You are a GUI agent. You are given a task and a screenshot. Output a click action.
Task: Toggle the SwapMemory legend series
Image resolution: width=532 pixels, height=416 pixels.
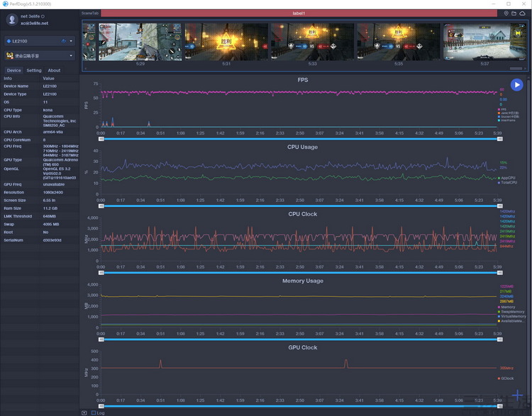click(x=511, y=312)
